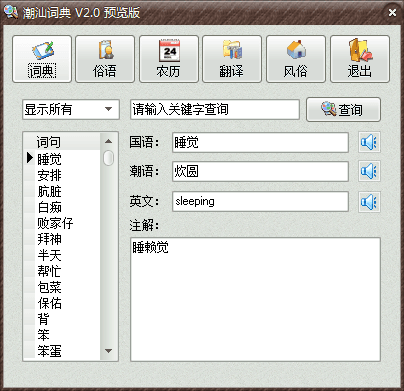Open the 风俗 customs section
Screen dimensions: 404x391
coord(296,59)
